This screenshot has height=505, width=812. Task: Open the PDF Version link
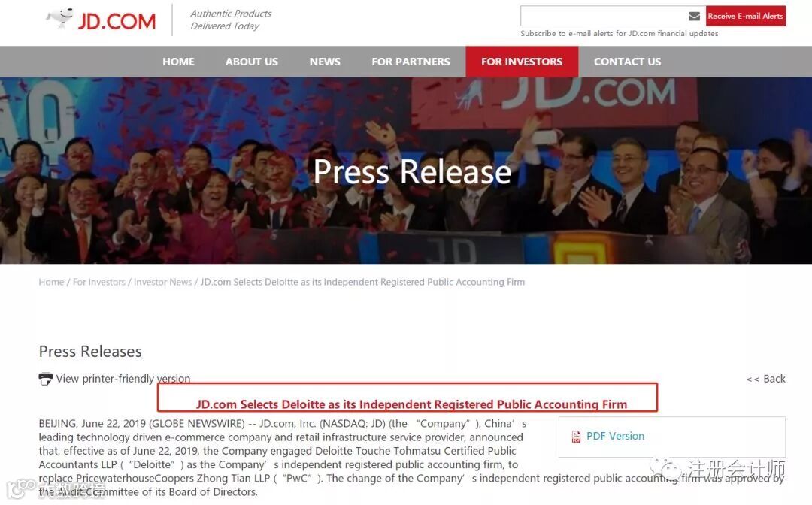pos(615,436)
